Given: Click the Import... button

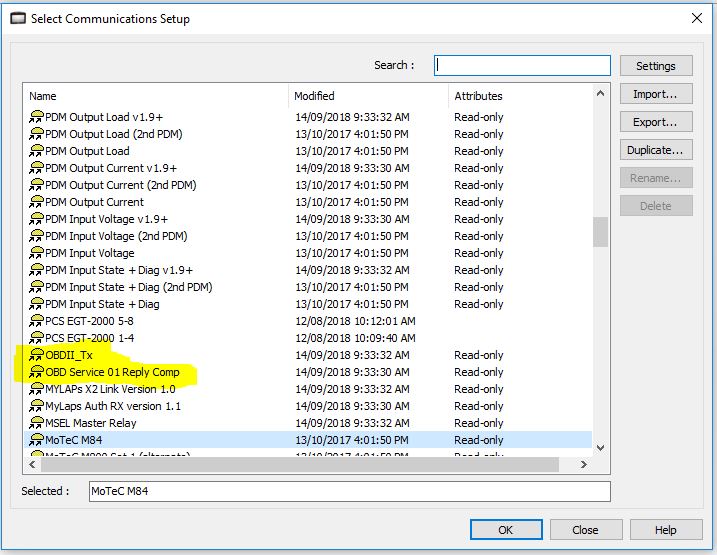Looking at the screenshot, I should pyautogui.click(x=656, y=94).
